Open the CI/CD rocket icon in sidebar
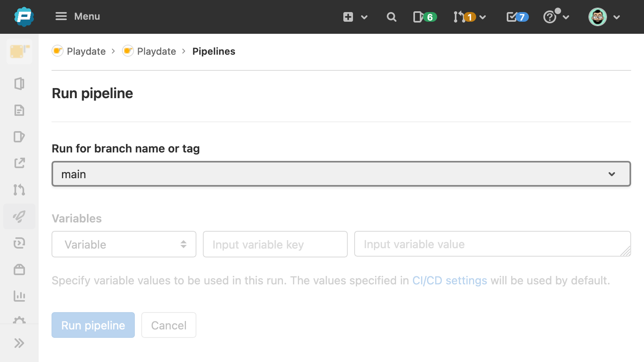The height and width of the screenshot is (362, 644). point(19,216)
